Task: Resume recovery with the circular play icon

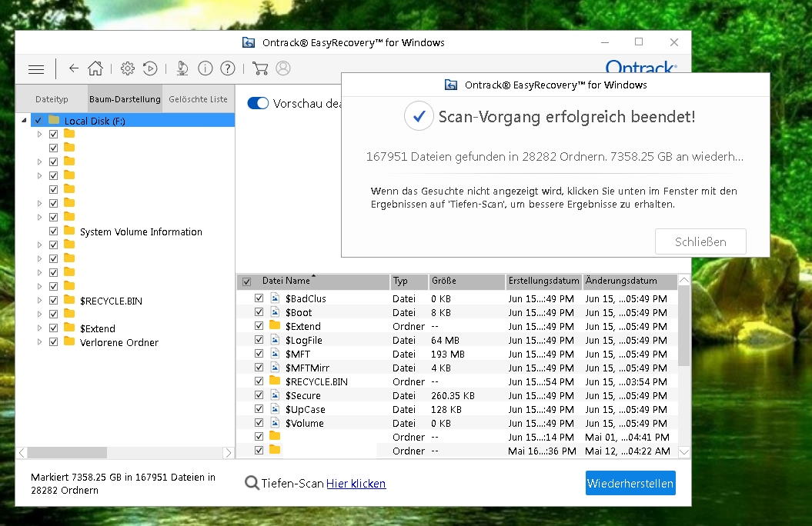Action: pos(150,68)
